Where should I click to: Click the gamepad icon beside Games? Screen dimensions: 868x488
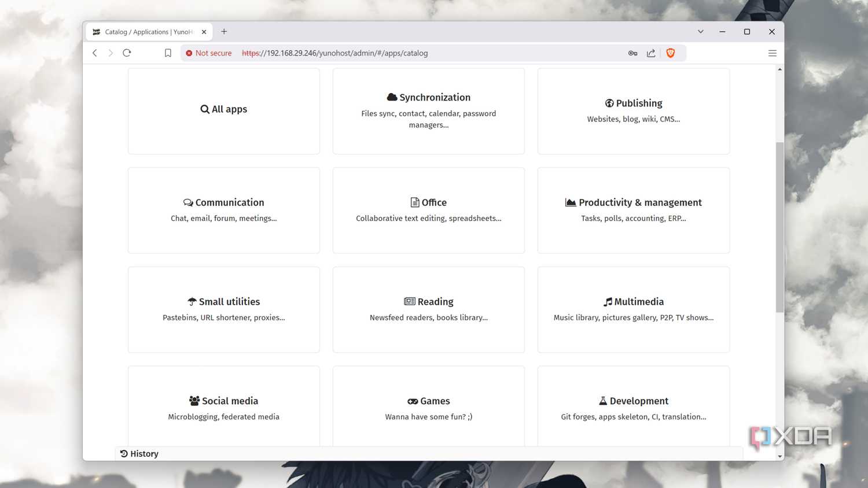(x=413, y=401)
